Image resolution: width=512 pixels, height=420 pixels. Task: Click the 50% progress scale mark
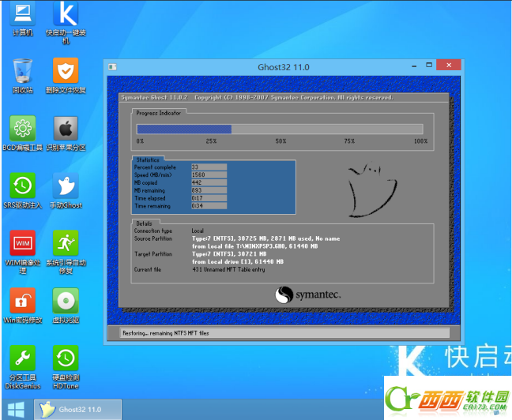coord(280,141)
